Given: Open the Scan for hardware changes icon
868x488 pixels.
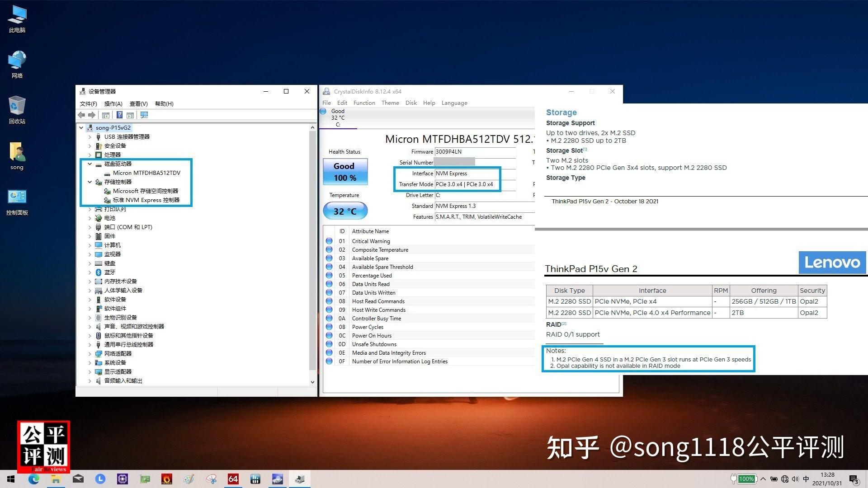Looking at the screenshot, I should pos(144,115).
